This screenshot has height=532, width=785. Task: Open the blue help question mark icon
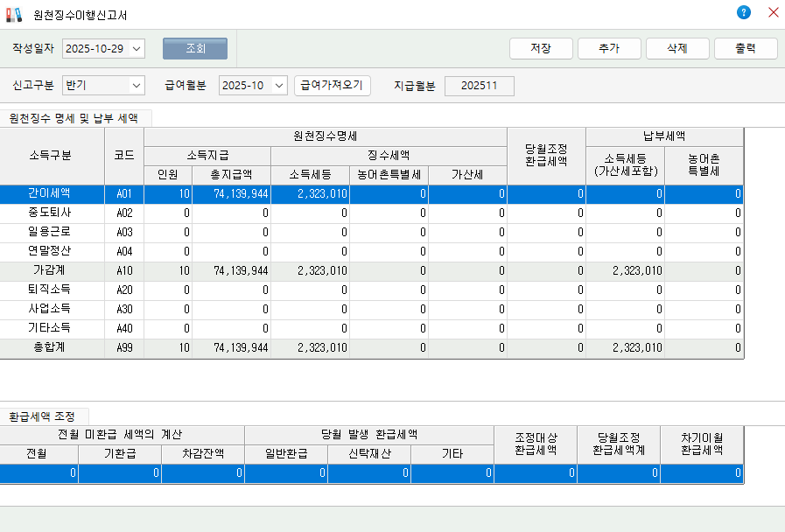pos(744,12)
